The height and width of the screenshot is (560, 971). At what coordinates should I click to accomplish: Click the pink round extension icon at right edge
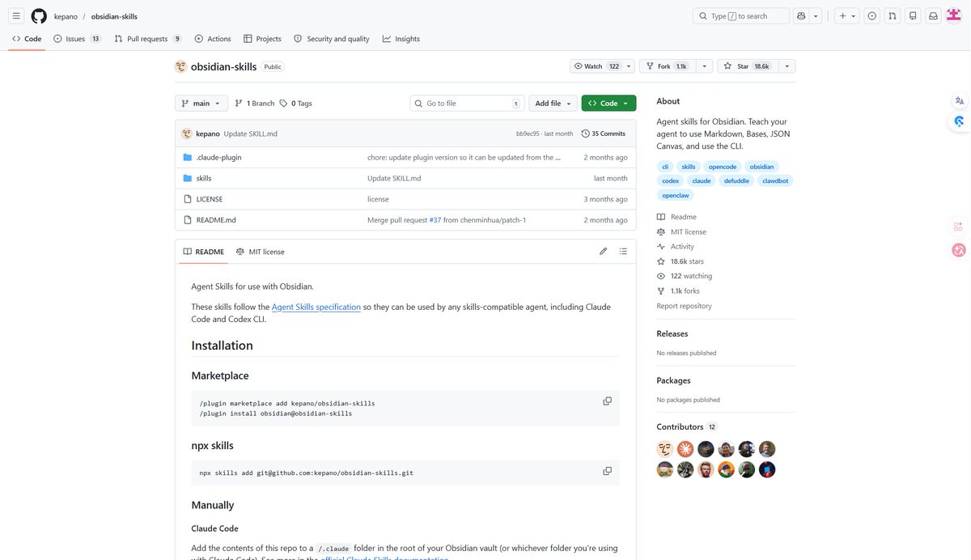pos(959,250)
